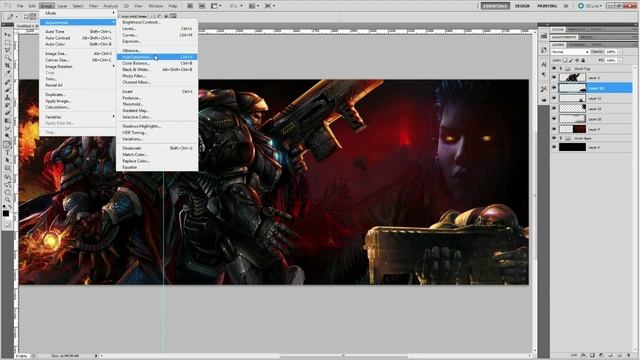Hide the solid black layer
This screenshot has height=360, width=640.
(554, 147)
